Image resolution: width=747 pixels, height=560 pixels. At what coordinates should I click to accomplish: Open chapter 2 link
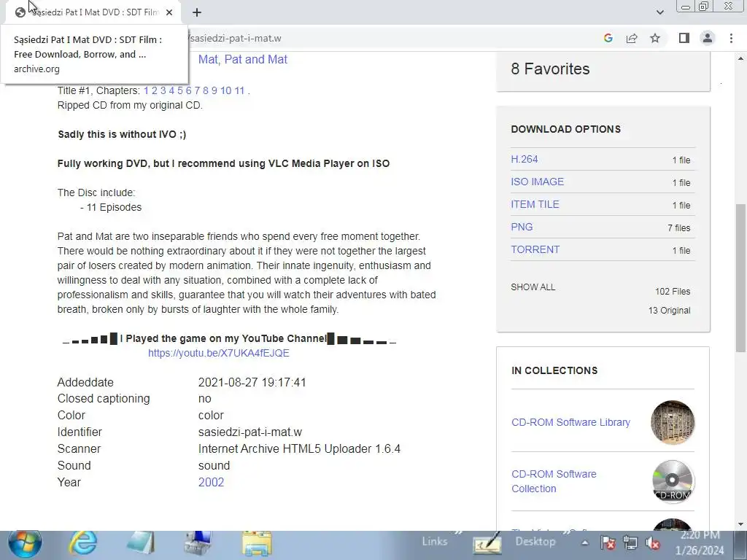pyautogui.click(x=155, y=90)
